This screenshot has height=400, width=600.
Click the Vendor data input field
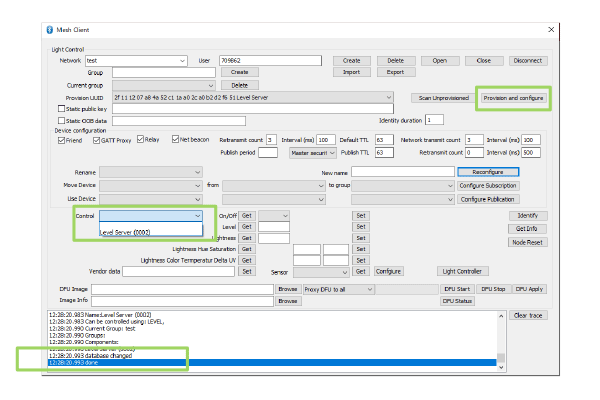coord(178,271)
